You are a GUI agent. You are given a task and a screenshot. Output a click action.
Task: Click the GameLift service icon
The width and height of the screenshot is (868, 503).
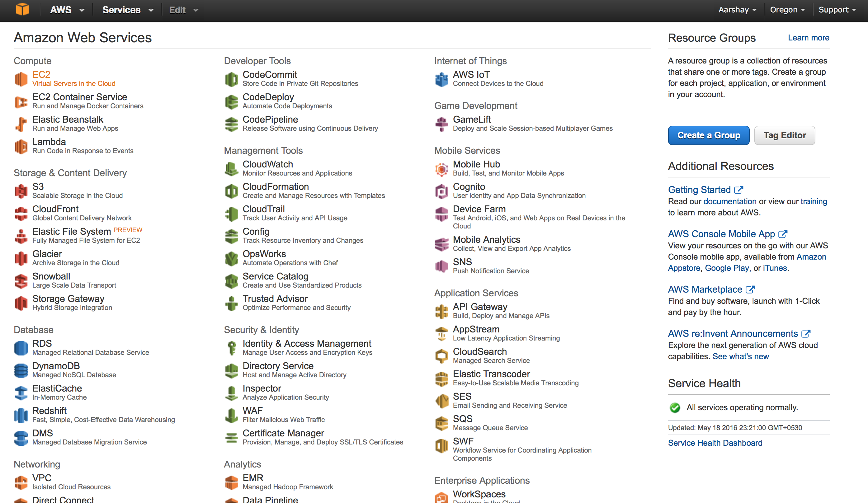click(x=441, y=124)
